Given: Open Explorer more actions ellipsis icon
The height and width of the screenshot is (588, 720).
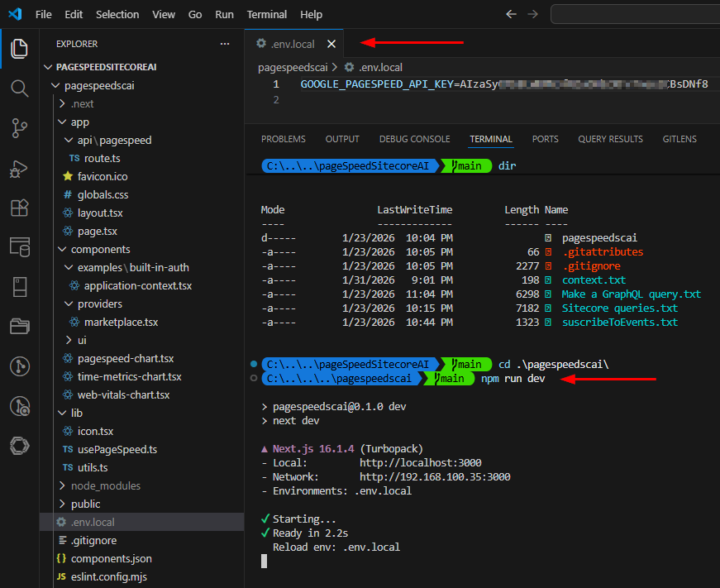Looking at the screenshot, I should tap(224, 43).
